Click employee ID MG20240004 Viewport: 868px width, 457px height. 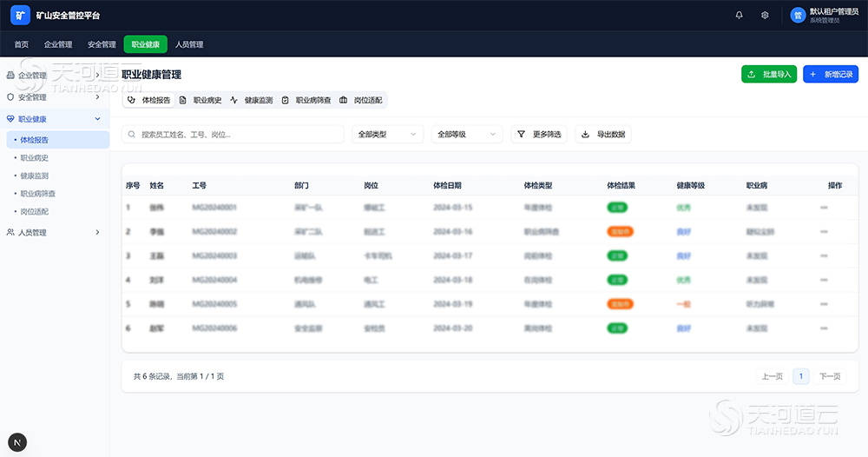[214, 280]
